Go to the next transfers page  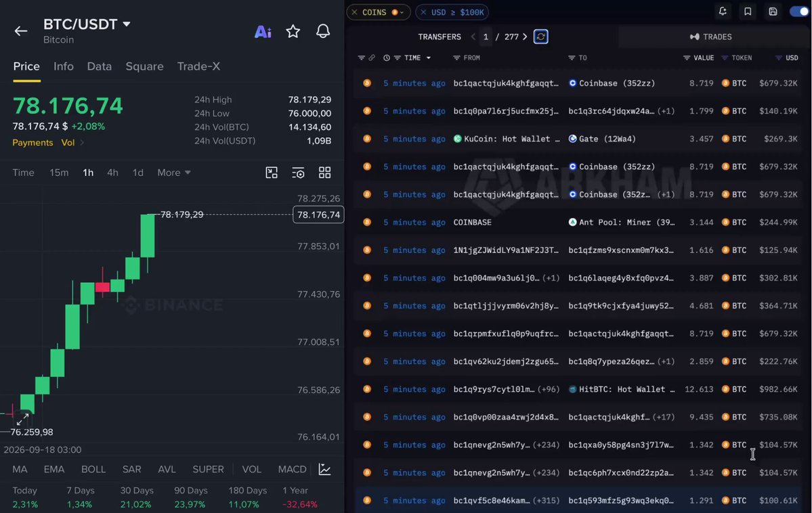point(525,37)
